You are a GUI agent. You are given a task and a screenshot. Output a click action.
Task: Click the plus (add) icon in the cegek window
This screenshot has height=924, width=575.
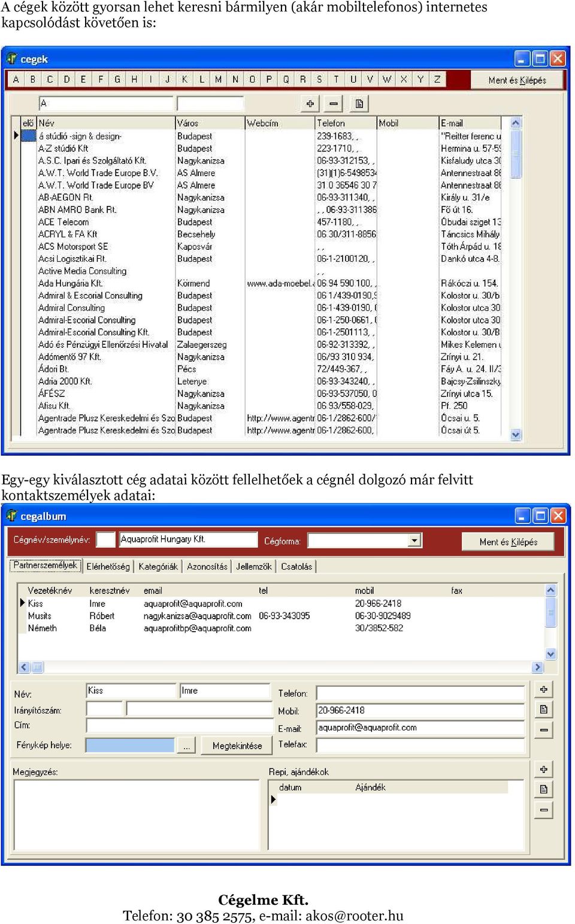pos(310,104)
